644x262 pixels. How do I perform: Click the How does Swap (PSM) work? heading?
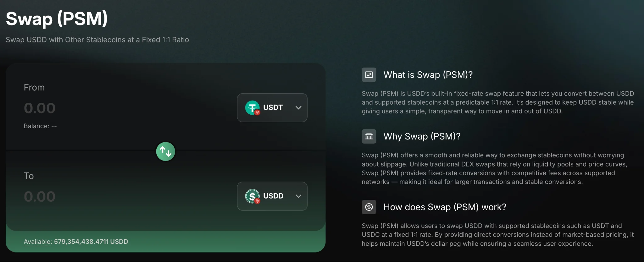pos(445,207)
